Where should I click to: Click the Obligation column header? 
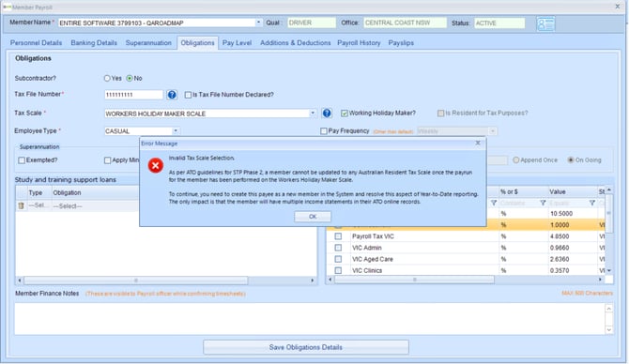click(x=95, y=193)
